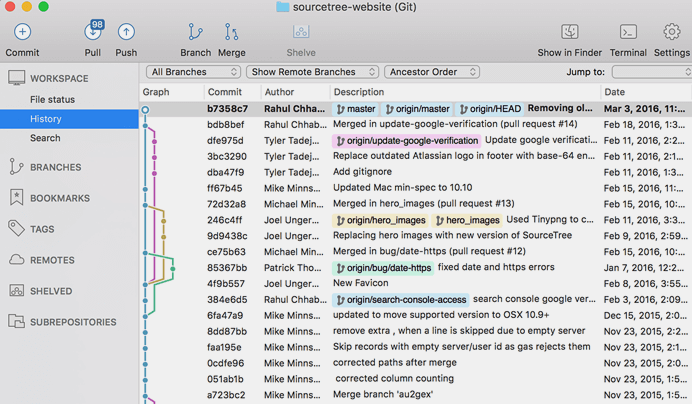Select commit 9d9438c row
Image resolution: width=692 pixels, height=404 pixels.
[x=416, y=236]
